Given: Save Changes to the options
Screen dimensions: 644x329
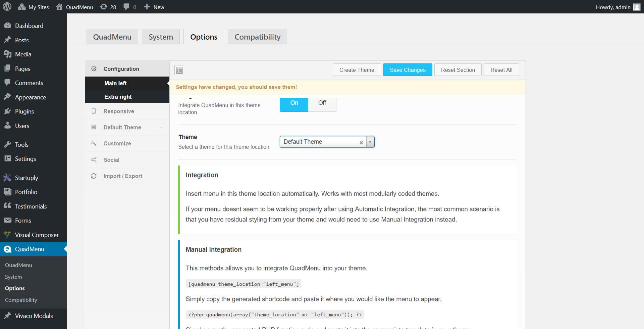Looking at the screenshot, I should tap(408, 70).
